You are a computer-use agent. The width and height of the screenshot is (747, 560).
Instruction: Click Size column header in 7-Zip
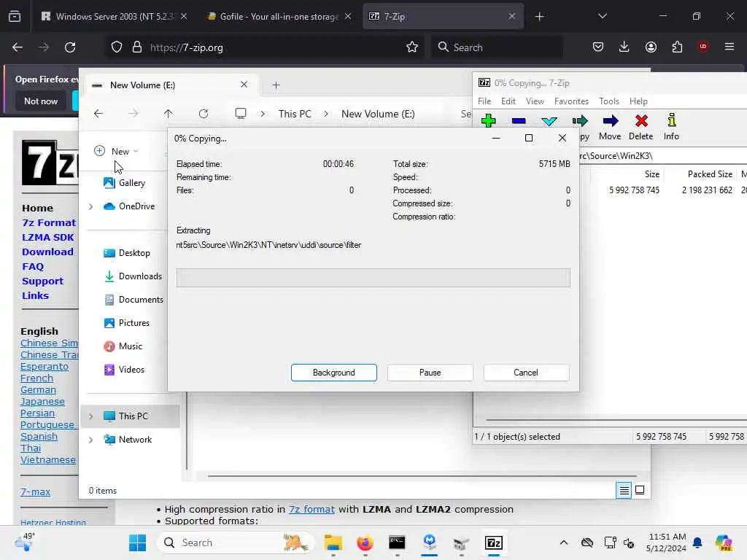click(x=651, y=174)
